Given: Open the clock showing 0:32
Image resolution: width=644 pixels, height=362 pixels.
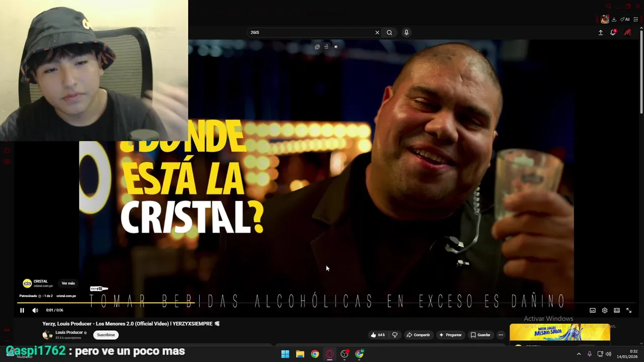Looking at the screenshot, I should pyautogui.click(x=627, y=354).
